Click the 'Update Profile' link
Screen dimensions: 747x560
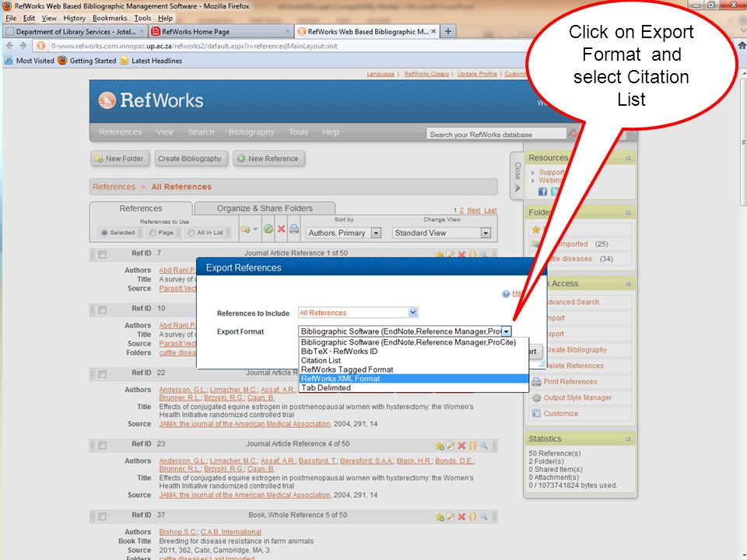[x=477, y=74]
